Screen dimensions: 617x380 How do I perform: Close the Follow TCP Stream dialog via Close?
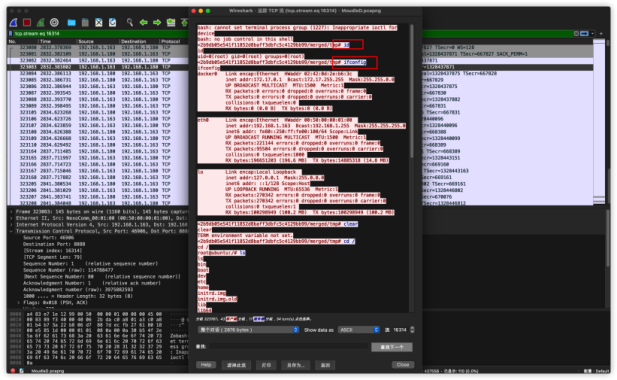pyautogui.click(x=403, y=365)
